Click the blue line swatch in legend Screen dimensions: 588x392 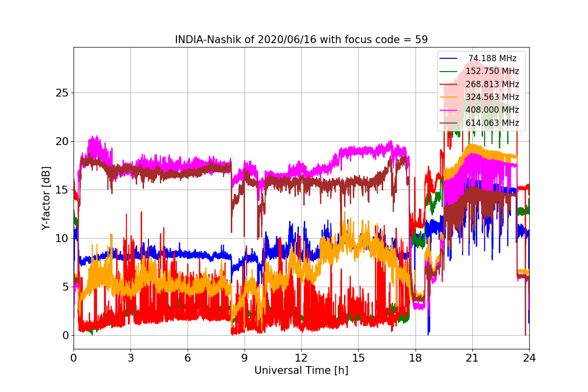(448, 58)
